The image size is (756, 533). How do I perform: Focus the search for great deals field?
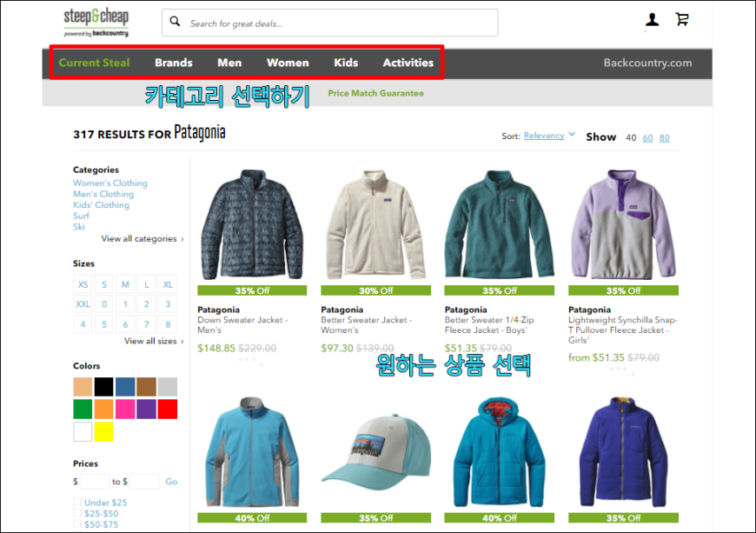pos(330,23)
